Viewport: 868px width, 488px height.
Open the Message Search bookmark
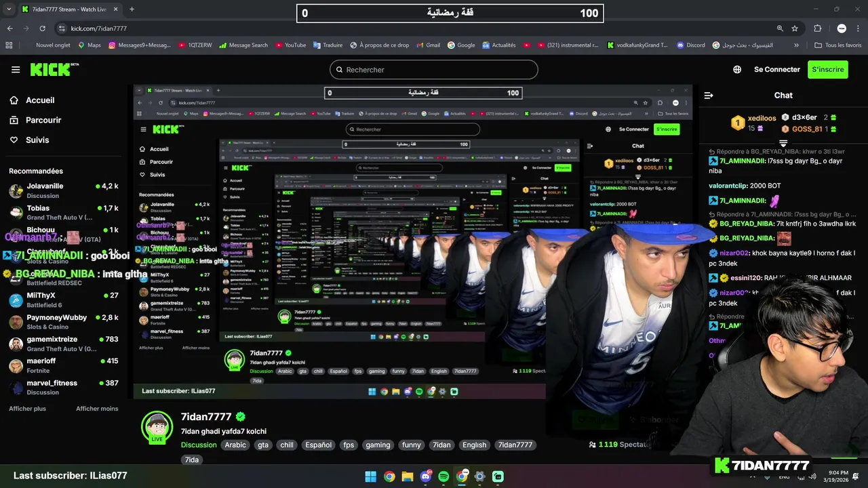(x=243, y=45)
